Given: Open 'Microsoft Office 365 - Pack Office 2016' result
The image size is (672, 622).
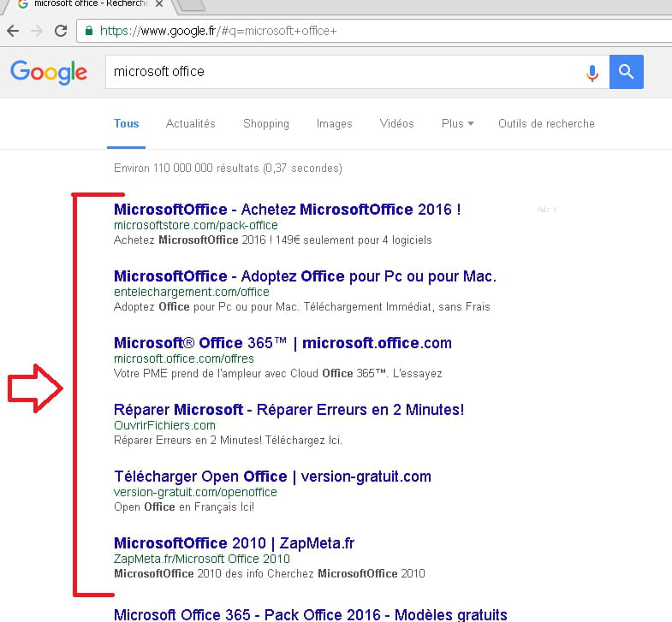Looking at the screenshot, I should 310,614.
